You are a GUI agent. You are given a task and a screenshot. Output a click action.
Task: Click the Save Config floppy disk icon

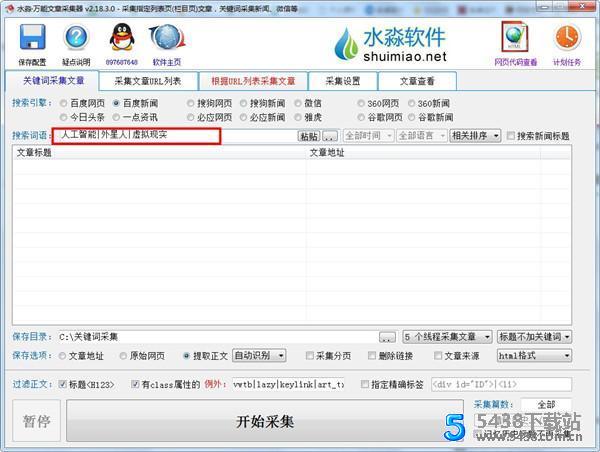pyautogui.click(x=33, y=37)
